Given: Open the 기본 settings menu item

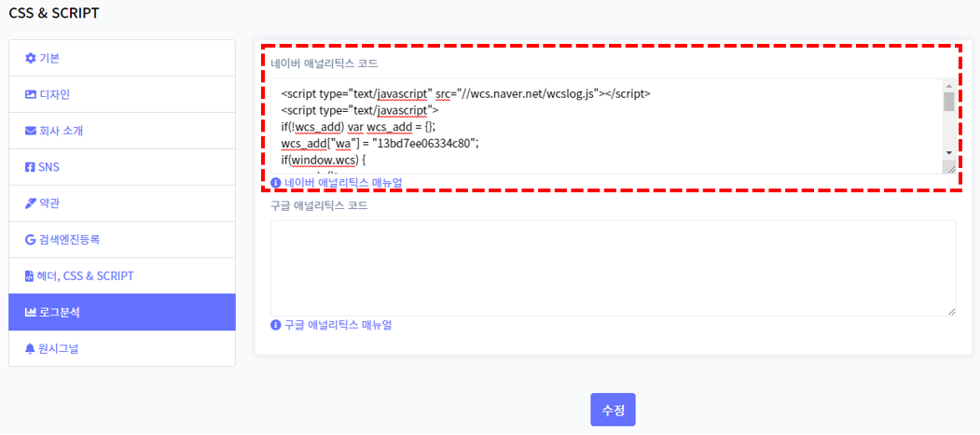Looking at the screenshot, I should (122, 58).
